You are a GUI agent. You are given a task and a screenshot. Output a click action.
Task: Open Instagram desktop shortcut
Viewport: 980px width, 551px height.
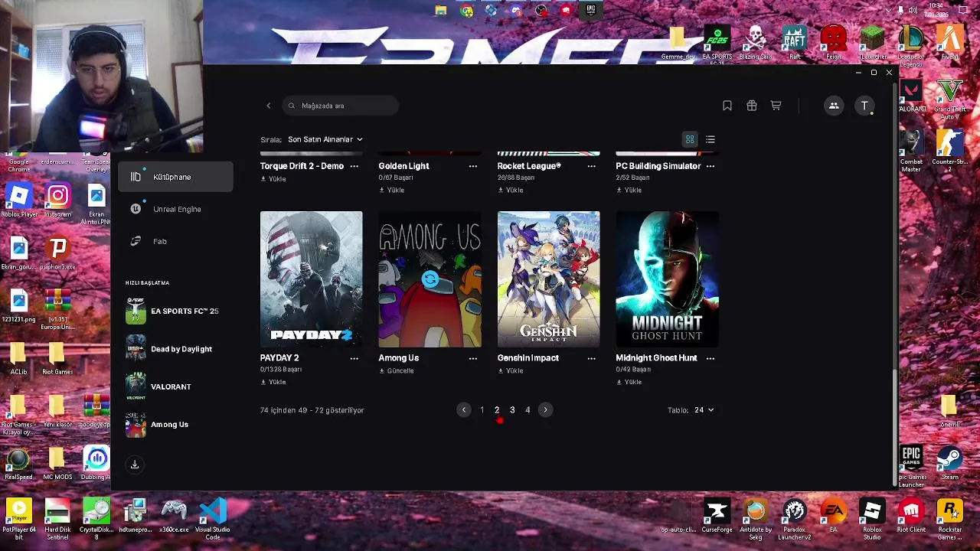(x=57, y=201)
